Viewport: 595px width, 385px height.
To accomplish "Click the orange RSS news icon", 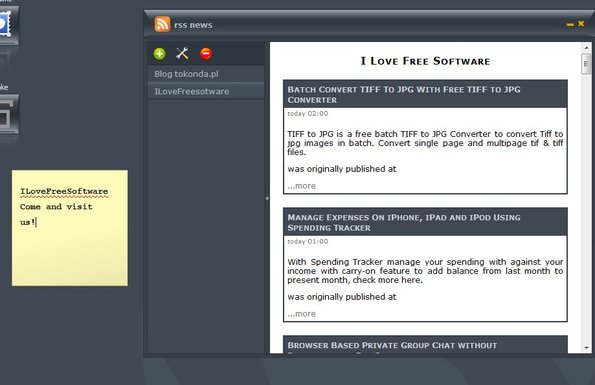I will (162, 24).
